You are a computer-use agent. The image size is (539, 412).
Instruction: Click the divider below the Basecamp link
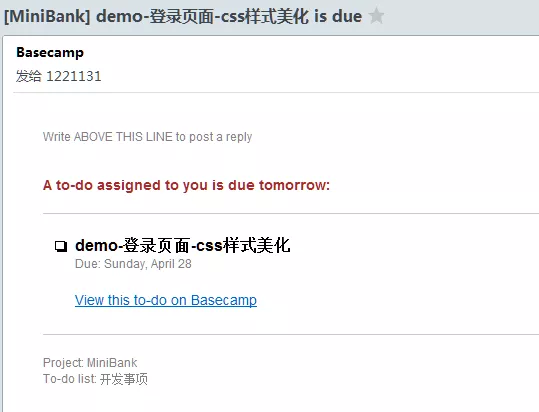coord(291,334)
